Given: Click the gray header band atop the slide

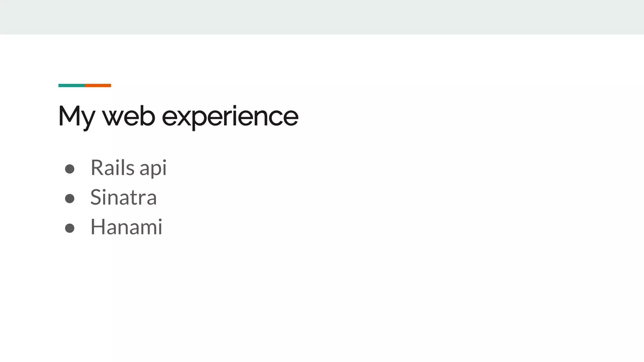Looking at the screenshot, I should pos(322,17).
